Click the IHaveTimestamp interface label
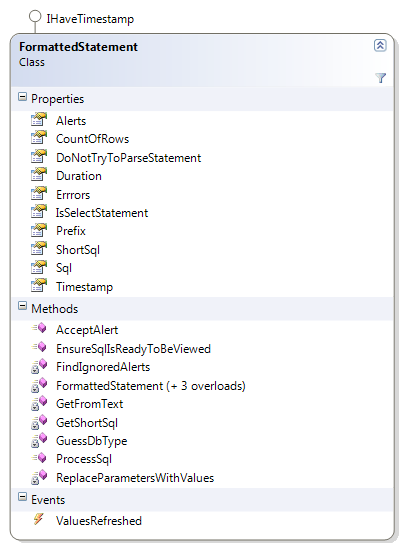The width and height of the screenshot is (403, 548). click(x=90, y=19)
